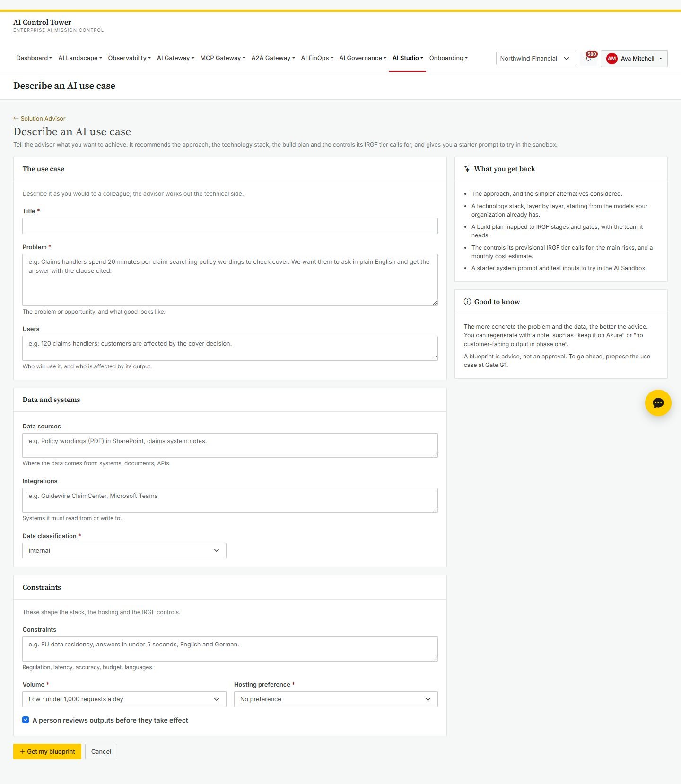
Task: Focus the Constraints text area
Action: pos(230,649)
